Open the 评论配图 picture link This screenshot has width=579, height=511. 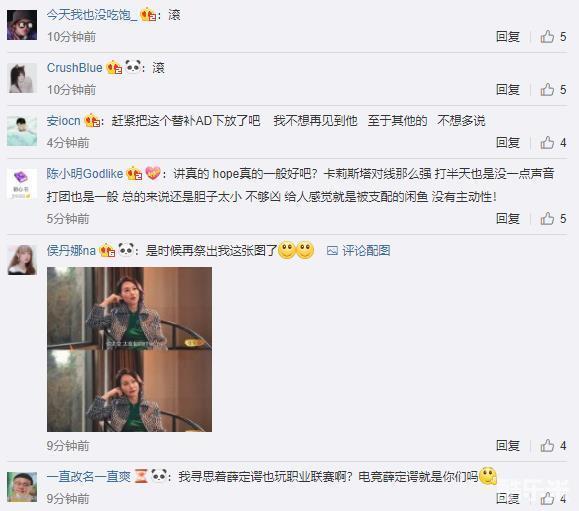click(359, 251)
